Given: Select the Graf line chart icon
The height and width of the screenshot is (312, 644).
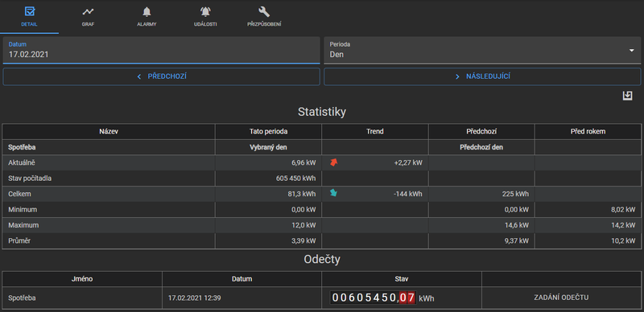Looking at the screenshot, I should point(88,11).
